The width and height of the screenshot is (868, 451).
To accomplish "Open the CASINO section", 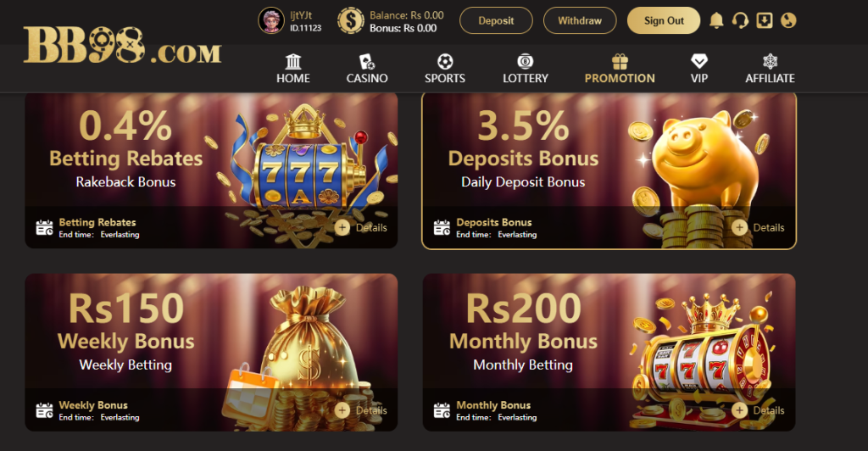I will coord(367,70).
